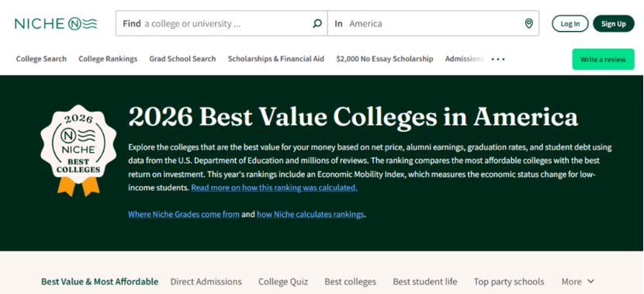
Task: Focus the Find a college search field
Action: 222,23
